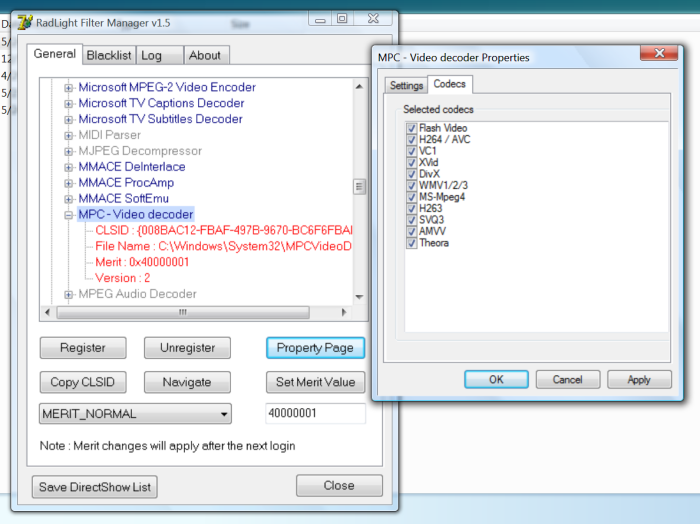Select Microsoft TV Captions Decoder filter
The height and width of the screenshot is (524, 700).
161,103
